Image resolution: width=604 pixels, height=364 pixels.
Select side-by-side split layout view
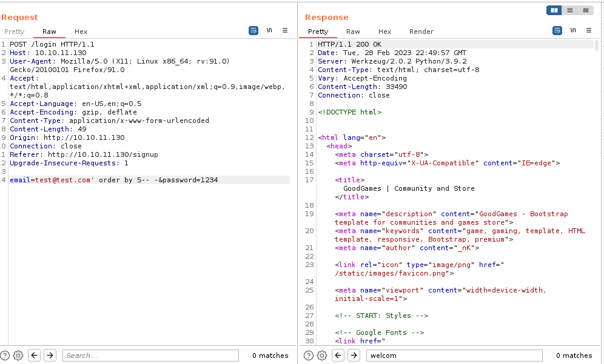pyautogui.click(x=554, y=10)
